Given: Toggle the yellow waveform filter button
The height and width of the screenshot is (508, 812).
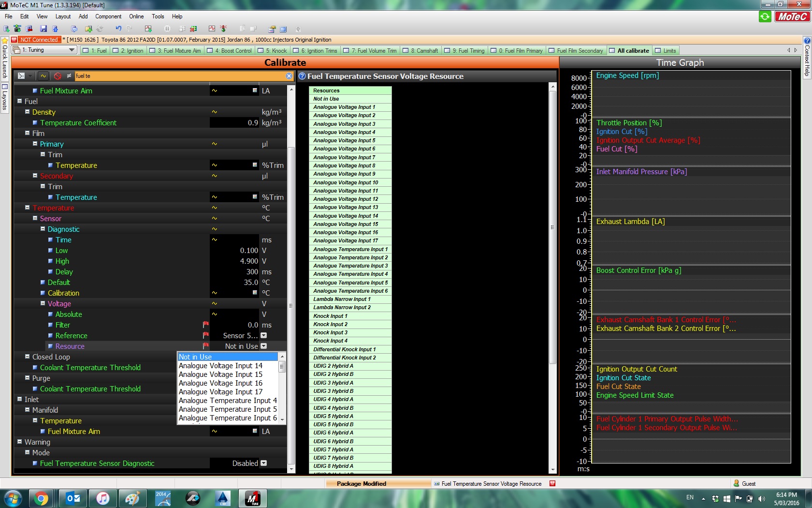Looking at the screenshot, I should click(x=43, y=76).
